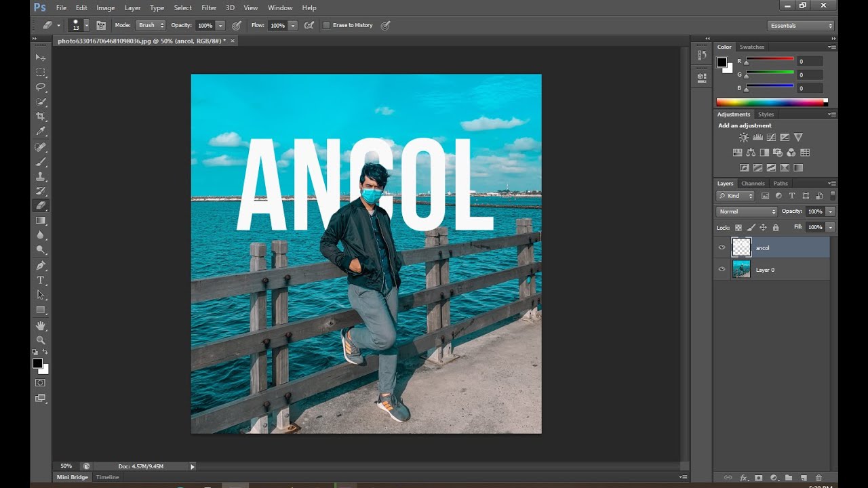The width and height of the screenshot is (868, 488).
Task: Select the Eraser tool in toolbox
Action: (41, 205)
